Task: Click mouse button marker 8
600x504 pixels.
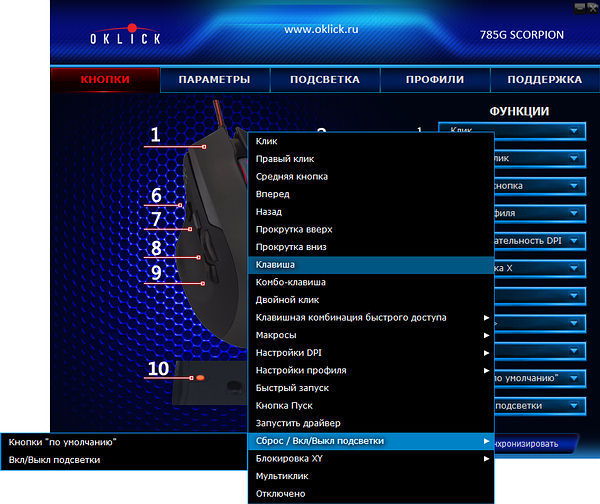Action: click(x=198, y=258)
